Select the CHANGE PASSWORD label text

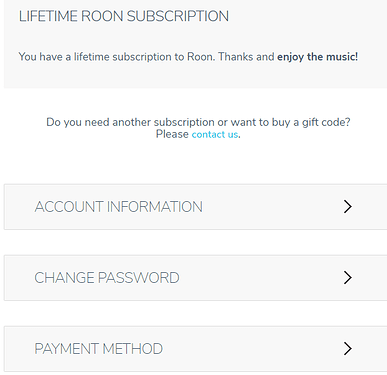[107, 278]
